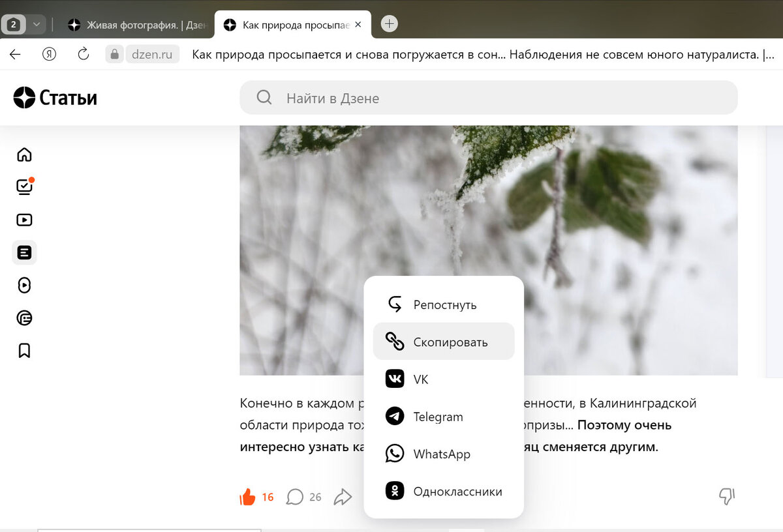Share via WhatsApp menu entry

[x=444, y=453]
